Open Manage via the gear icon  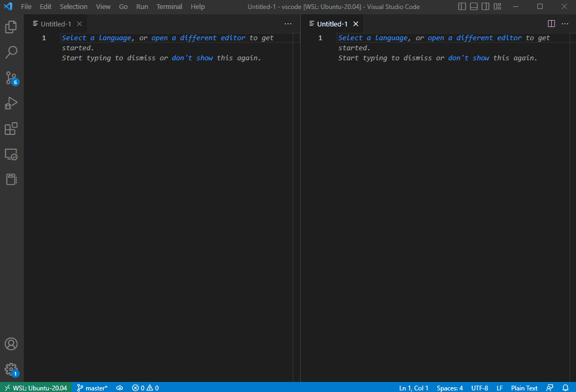click(11, 369)
